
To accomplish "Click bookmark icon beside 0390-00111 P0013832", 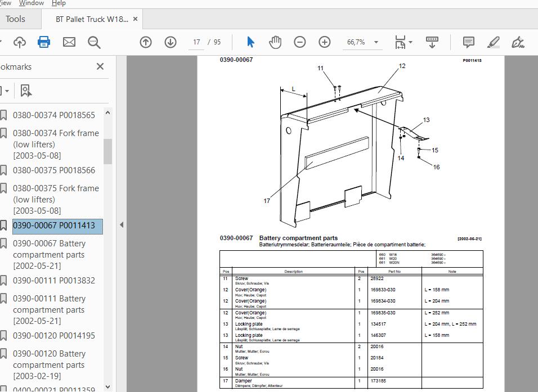I will (x=3, y=281).
